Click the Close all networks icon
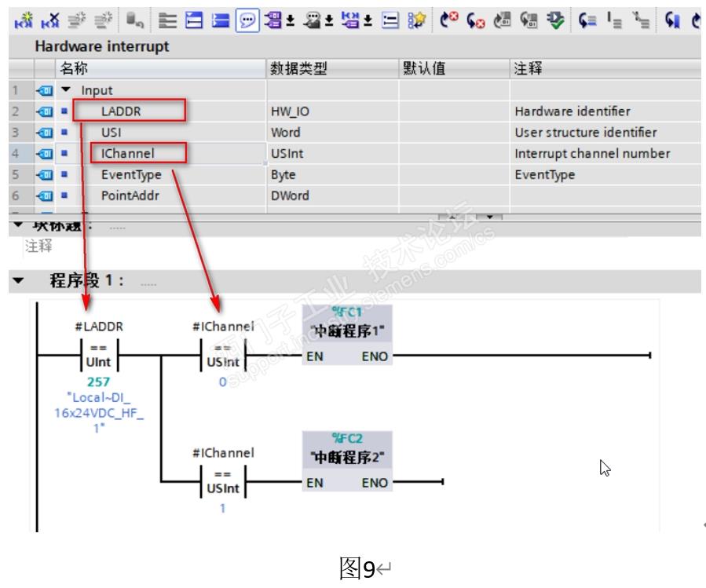The image size is (706, 588). [220, 20]
